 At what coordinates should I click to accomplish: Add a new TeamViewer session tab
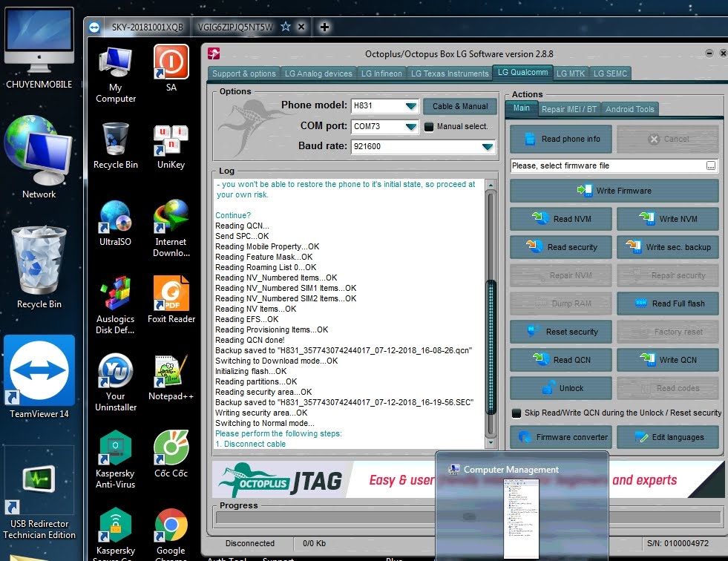click(x=324, y=27)
